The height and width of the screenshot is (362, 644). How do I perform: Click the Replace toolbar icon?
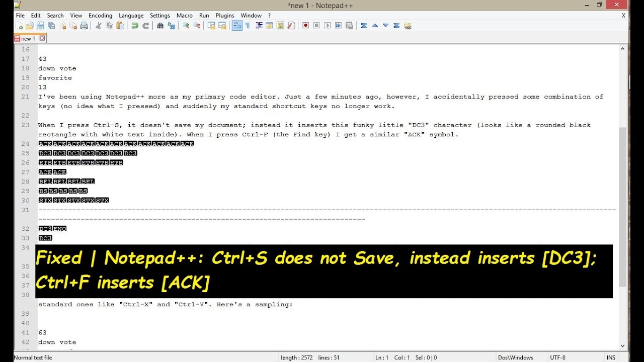pyautogui.click(x=171, y=26)
